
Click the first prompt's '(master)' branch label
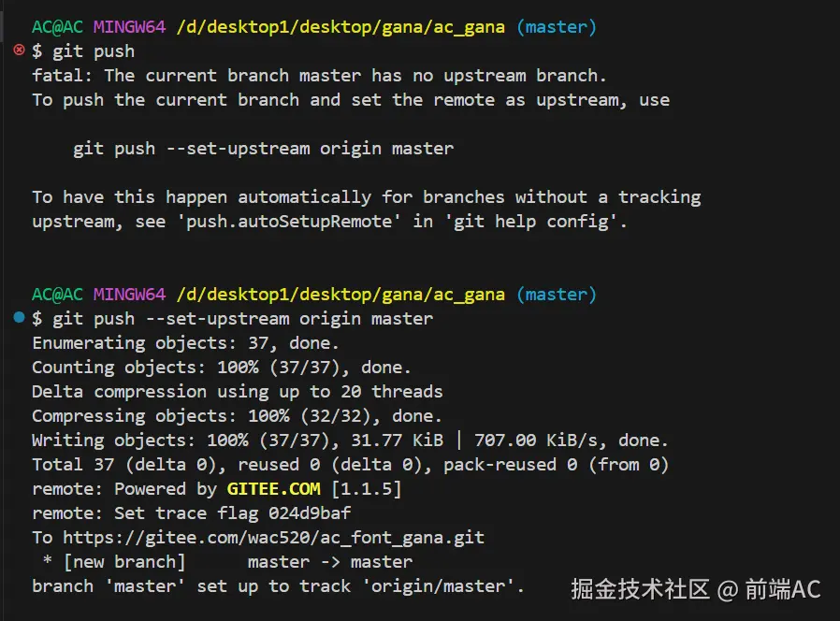pos(556,27)
